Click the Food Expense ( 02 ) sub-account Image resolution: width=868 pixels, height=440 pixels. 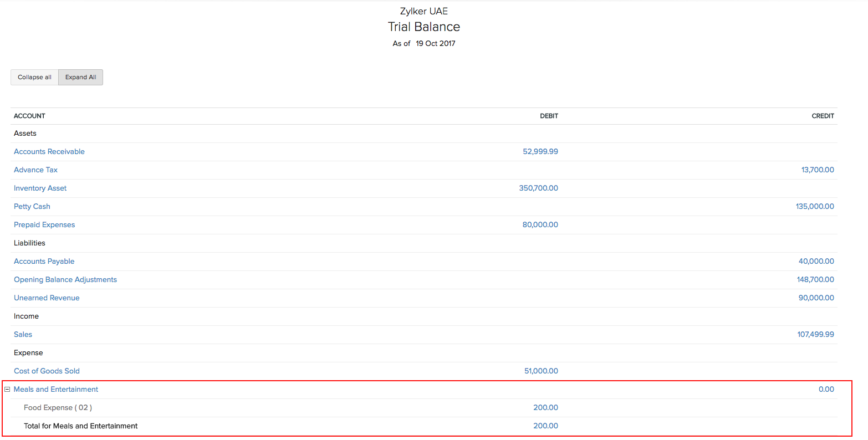[x=58, y=408]
